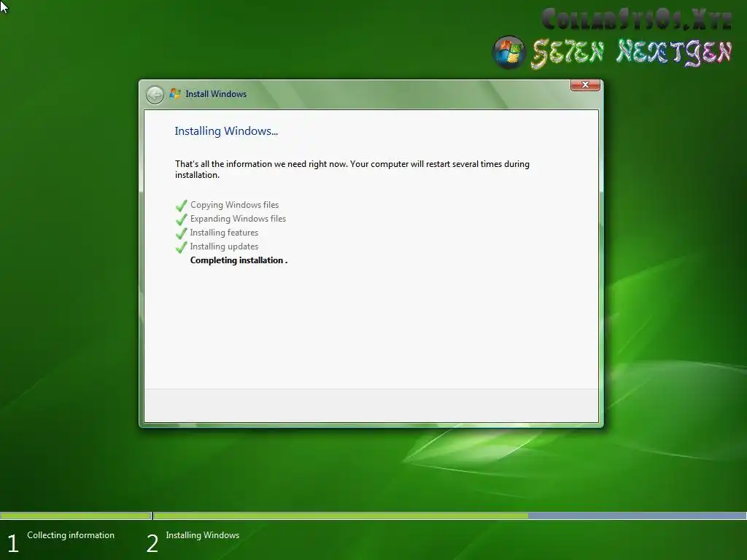This screenshot has width=747, height=560.
Task: Click the 'Completing installation' status line
Action: [x=239, y=260]
